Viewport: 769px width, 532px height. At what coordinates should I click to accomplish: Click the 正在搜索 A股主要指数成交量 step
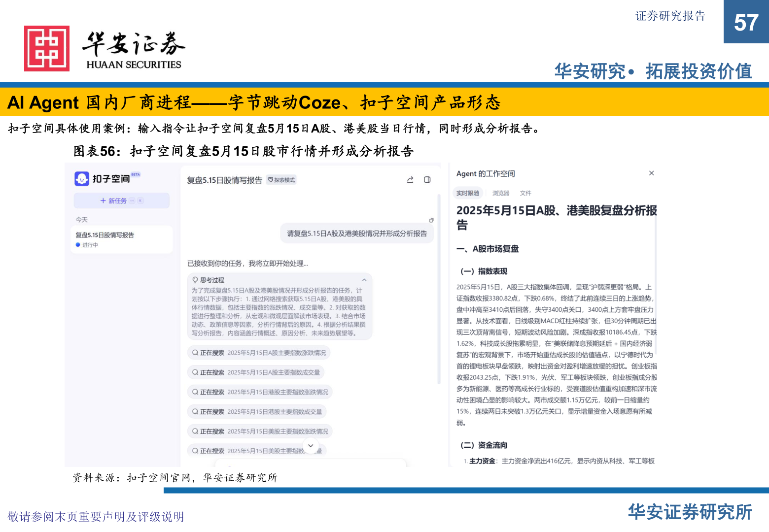click(256, 372)
